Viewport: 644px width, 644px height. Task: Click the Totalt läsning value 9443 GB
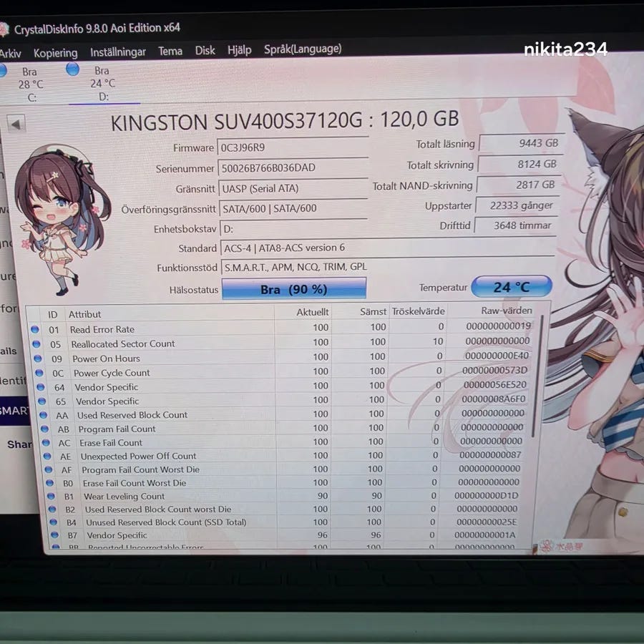point(521,143)
